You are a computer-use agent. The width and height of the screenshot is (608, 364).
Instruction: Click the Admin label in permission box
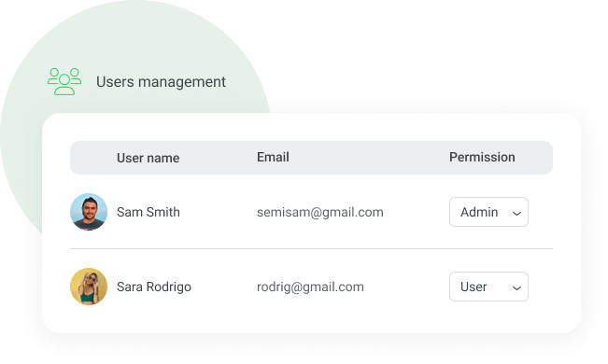coord(479,212)
